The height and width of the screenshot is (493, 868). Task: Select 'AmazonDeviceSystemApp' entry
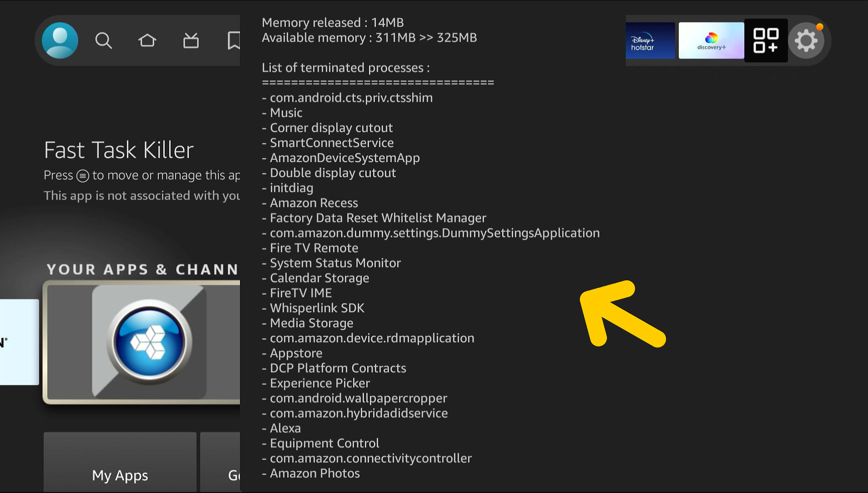341,158
